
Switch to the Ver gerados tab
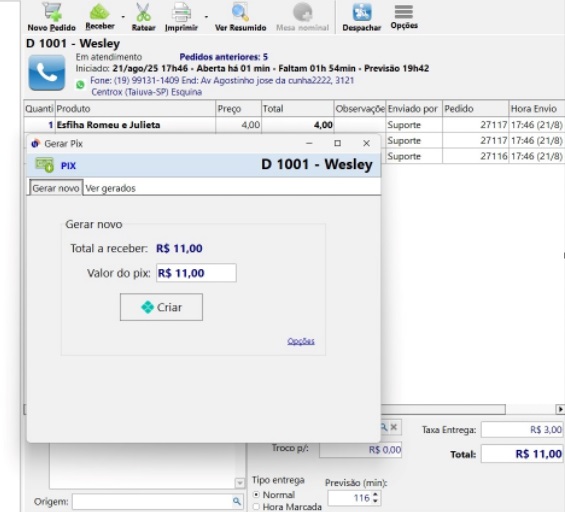point(111,188)
